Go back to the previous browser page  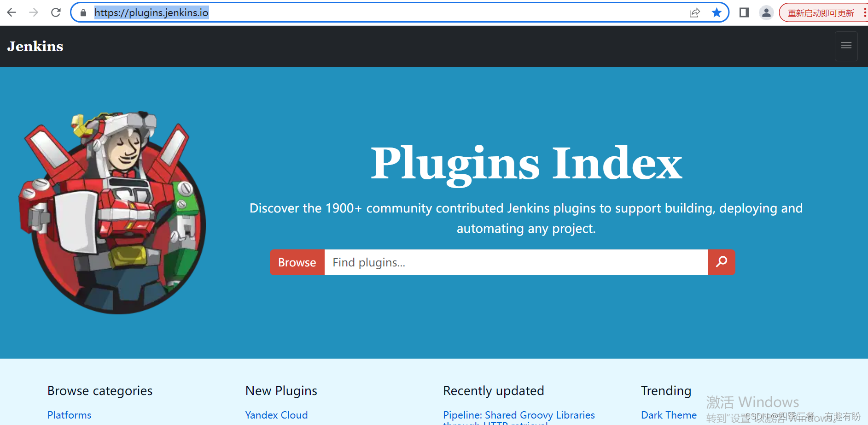click(12, 12)
